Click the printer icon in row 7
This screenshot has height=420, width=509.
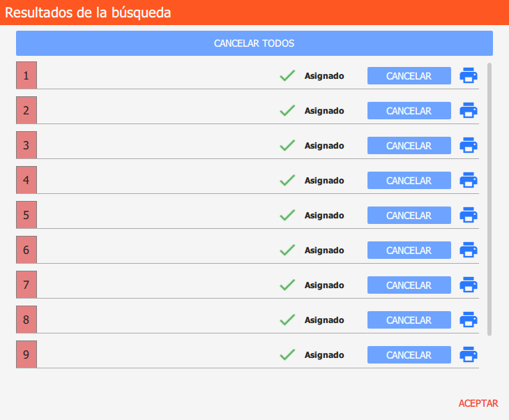(468, 285)
